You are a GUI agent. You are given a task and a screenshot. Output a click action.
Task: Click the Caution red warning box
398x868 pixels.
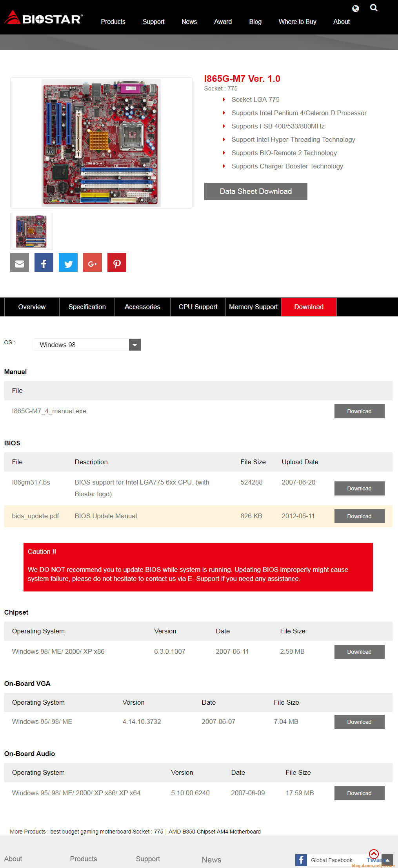click(x=198, y=567)
